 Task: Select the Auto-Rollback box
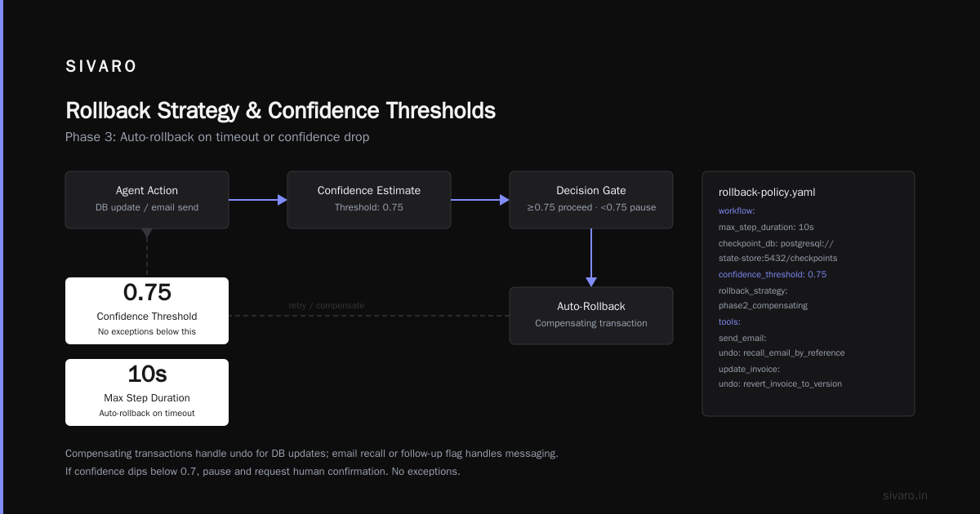click(x=591, y=315)
